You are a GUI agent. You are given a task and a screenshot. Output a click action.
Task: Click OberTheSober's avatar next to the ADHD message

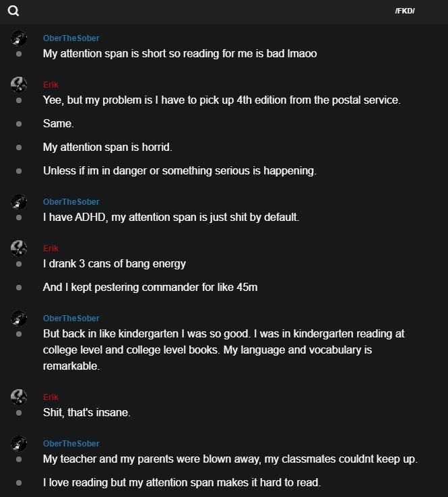point(19,202)
